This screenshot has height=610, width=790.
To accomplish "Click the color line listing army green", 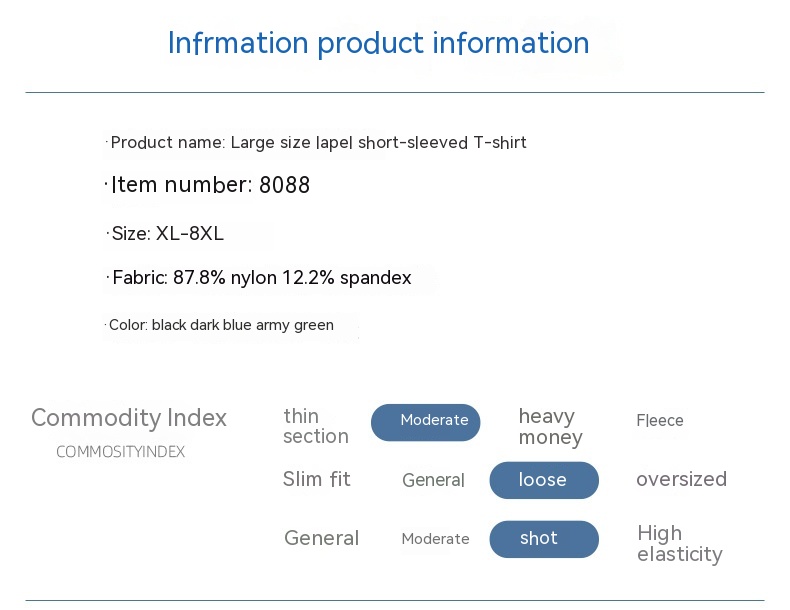I will 221,325.
